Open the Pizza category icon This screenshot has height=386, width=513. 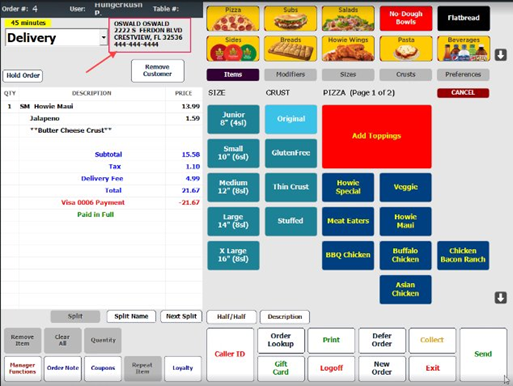(x=233, y=19)
